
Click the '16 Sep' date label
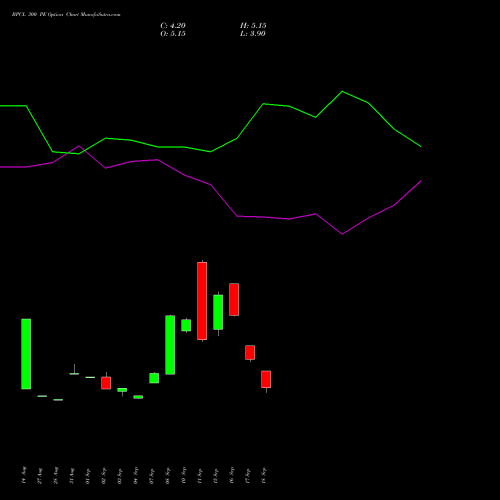pos(232,476)
